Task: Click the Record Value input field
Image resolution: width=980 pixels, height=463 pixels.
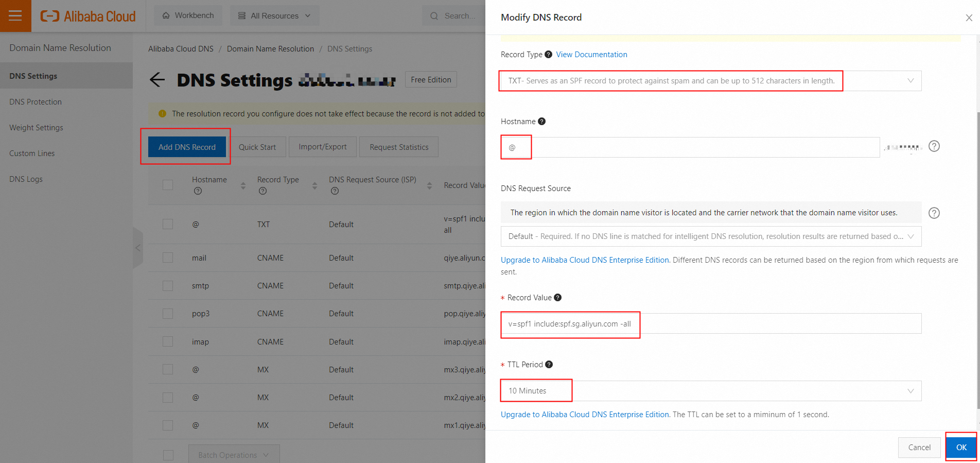Action: 711,324
